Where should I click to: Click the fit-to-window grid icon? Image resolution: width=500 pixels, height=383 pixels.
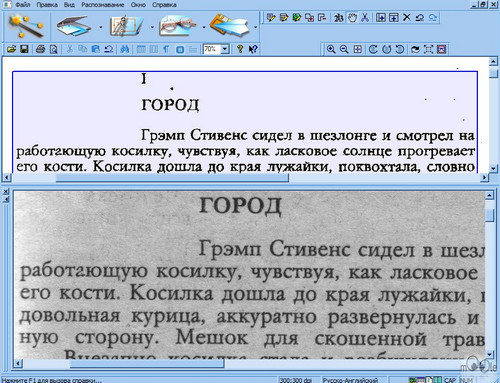pyautogui.click(x=357, y=49)
